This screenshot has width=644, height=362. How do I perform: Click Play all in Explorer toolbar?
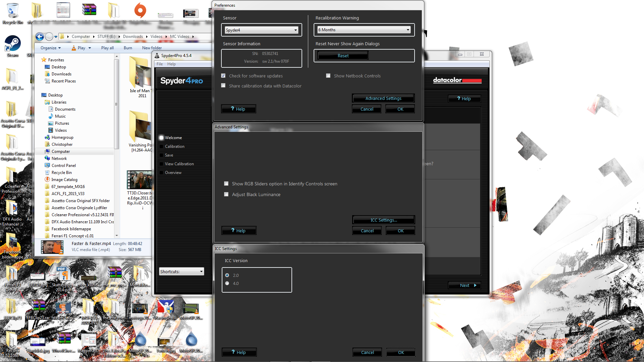point(107,48)
